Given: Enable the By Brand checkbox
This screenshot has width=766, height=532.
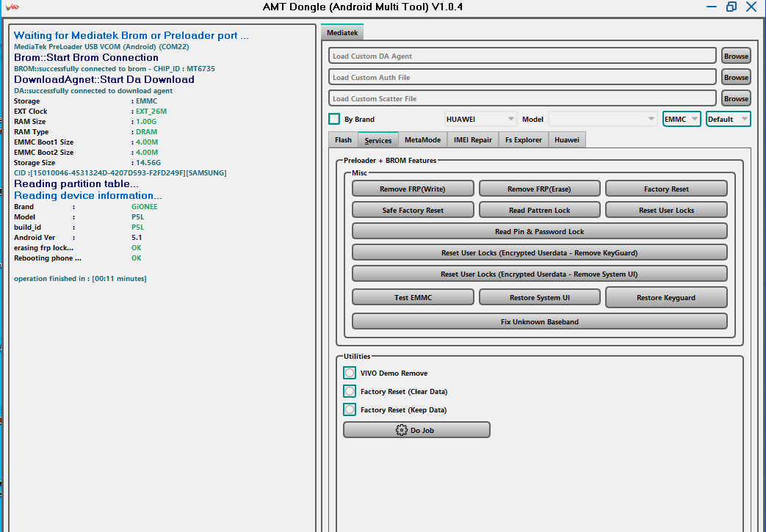Looking at the screenshot, I should [334, 119].
